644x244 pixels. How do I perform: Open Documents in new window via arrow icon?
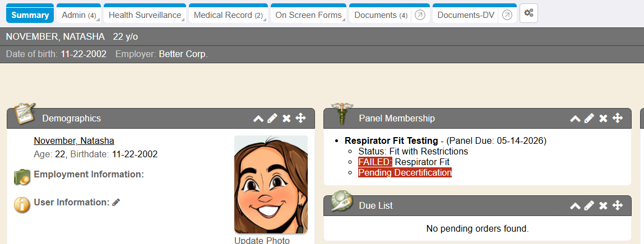tap(420, 15)
